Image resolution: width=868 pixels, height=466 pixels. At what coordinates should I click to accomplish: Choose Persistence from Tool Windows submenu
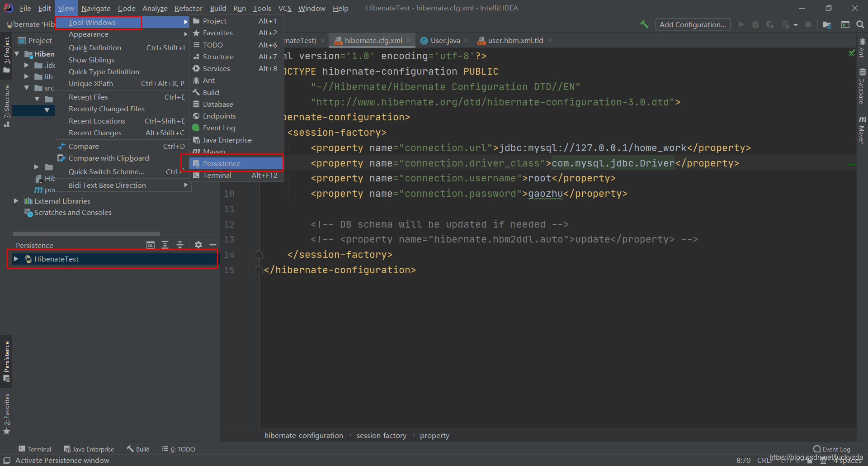click(236, 163)
